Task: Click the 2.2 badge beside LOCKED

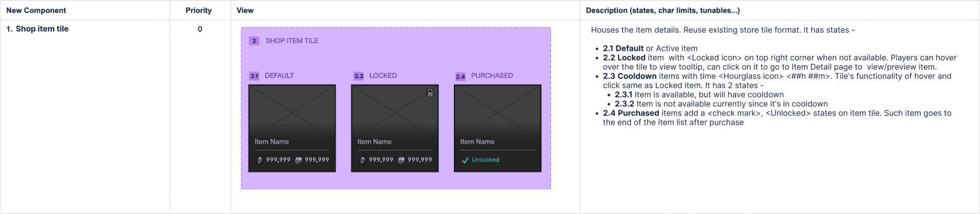Action: pyautogui.click(x=359, y=76)
